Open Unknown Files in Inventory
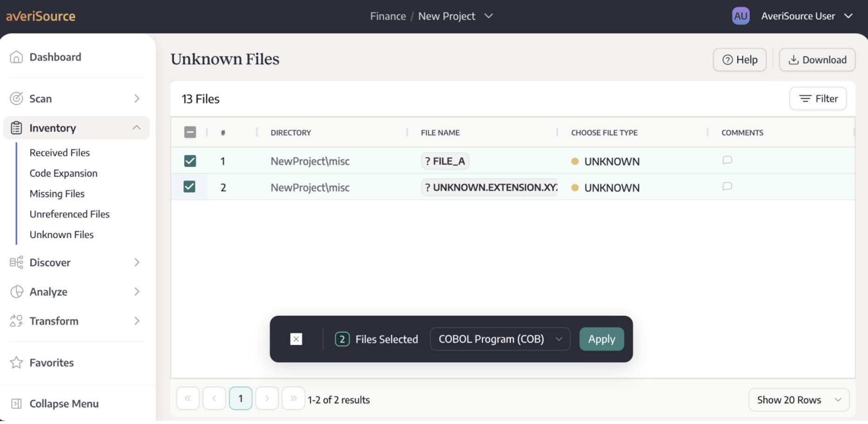 click(x=61, y=234)
